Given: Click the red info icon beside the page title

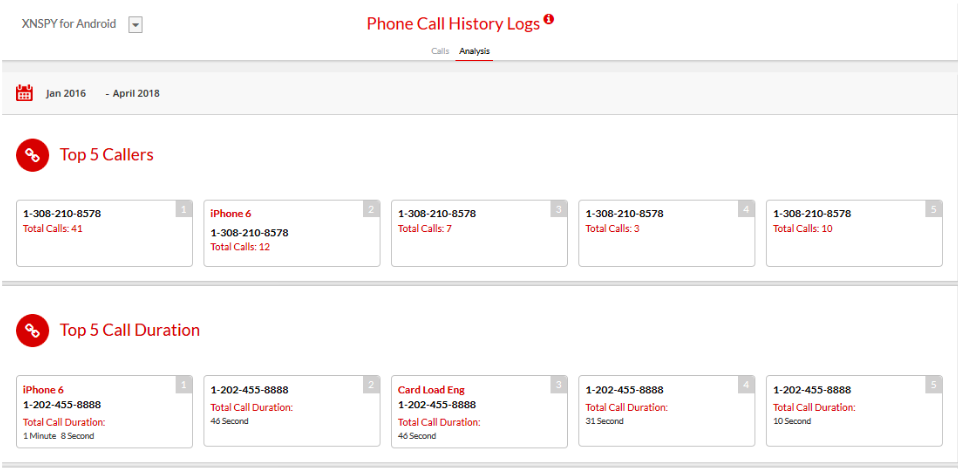Looking at the screenshot, I should point(549,19).
